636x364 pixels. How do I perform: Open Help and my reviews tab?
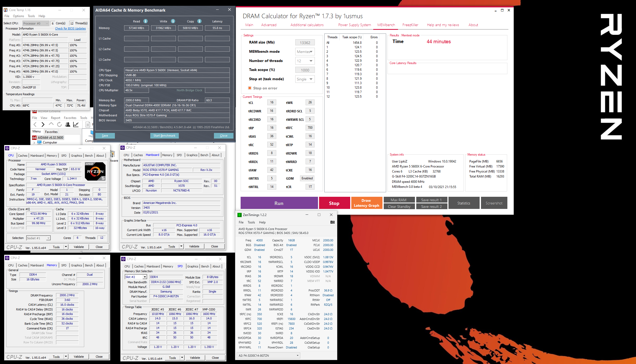(x=443, y=25)
